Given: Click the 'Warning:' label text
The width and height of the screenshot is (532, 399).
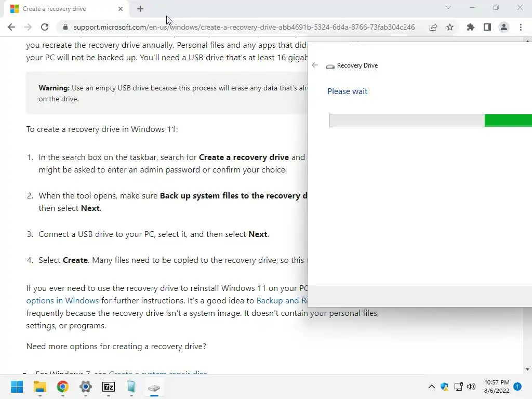Looking at the screenshot, I should (x=54, y=88).
